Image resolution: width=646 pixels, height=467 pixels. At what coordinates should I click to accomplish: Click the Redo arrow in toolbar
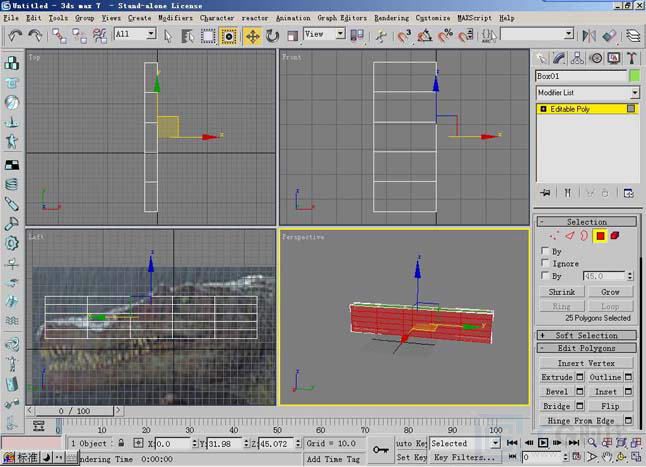(x=36, y=36)
